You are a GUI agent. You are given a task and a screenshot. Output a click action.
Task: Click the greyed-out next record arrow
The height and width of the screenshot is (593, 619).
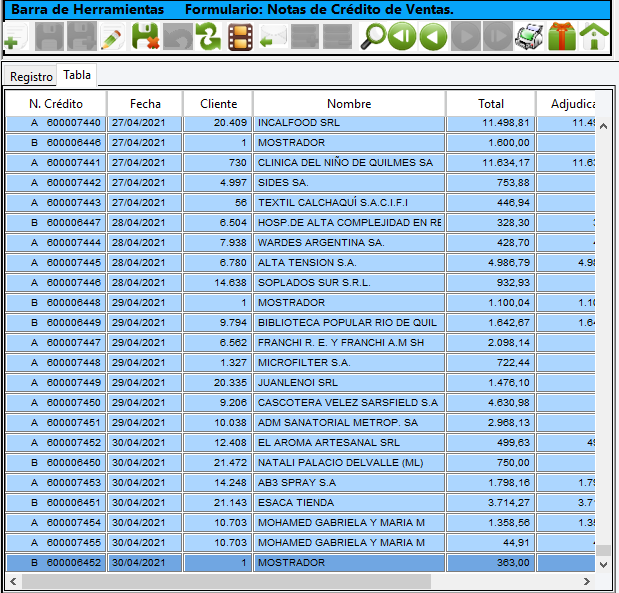(x=466, y=37)
